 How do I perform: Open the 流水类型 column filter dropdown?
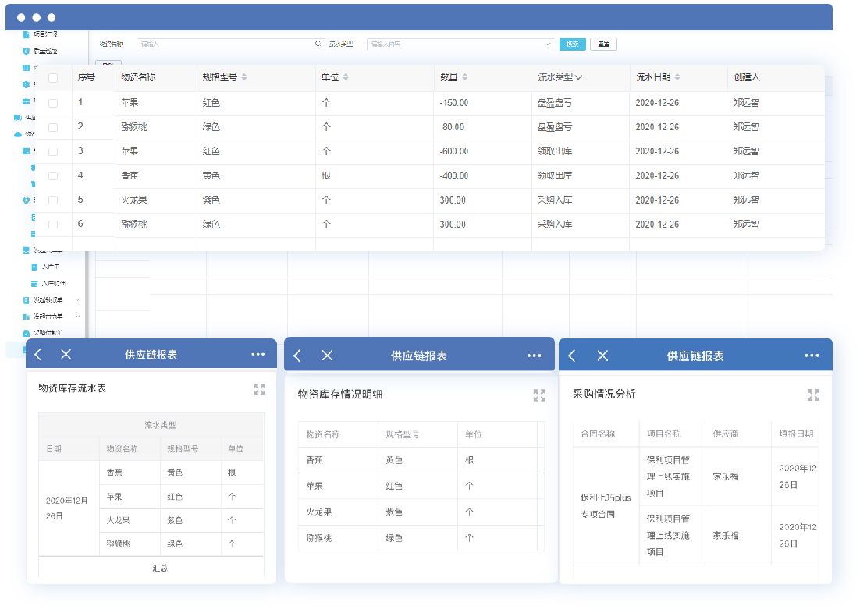578,77
